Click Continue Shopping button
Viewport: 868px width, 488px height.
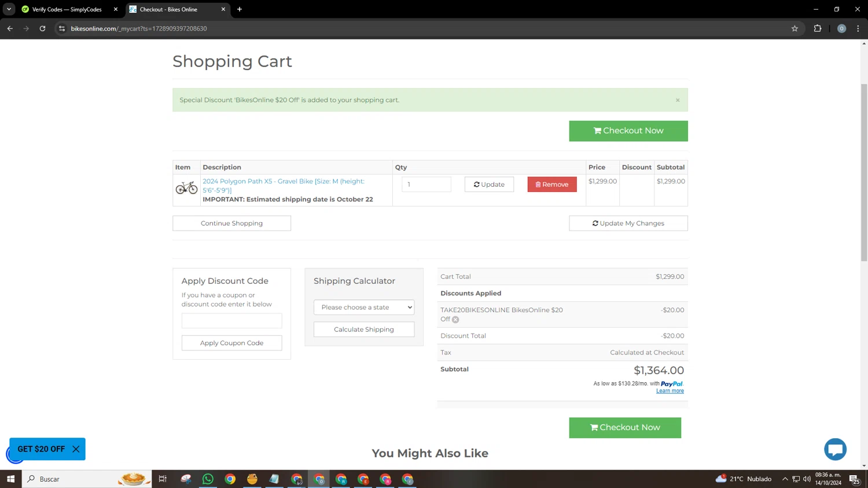coord(231,223)
